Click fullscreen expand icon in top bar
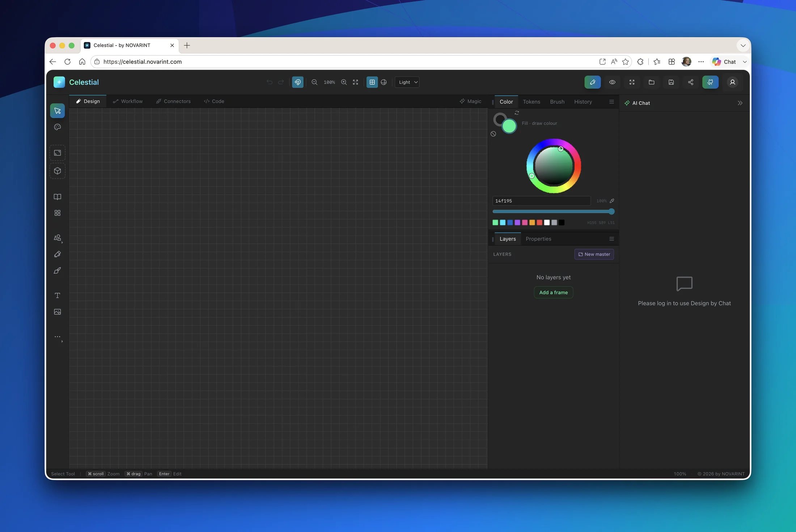Screen dimensions: 796x532 pyautogui.click(x=632, y=82)
